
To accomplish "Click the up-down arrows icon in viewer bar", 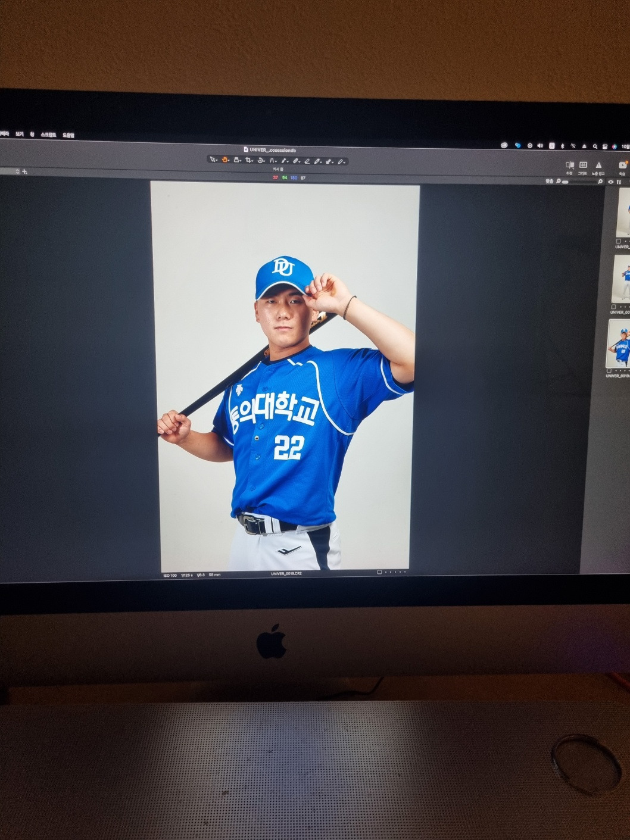I will (619, 182).
